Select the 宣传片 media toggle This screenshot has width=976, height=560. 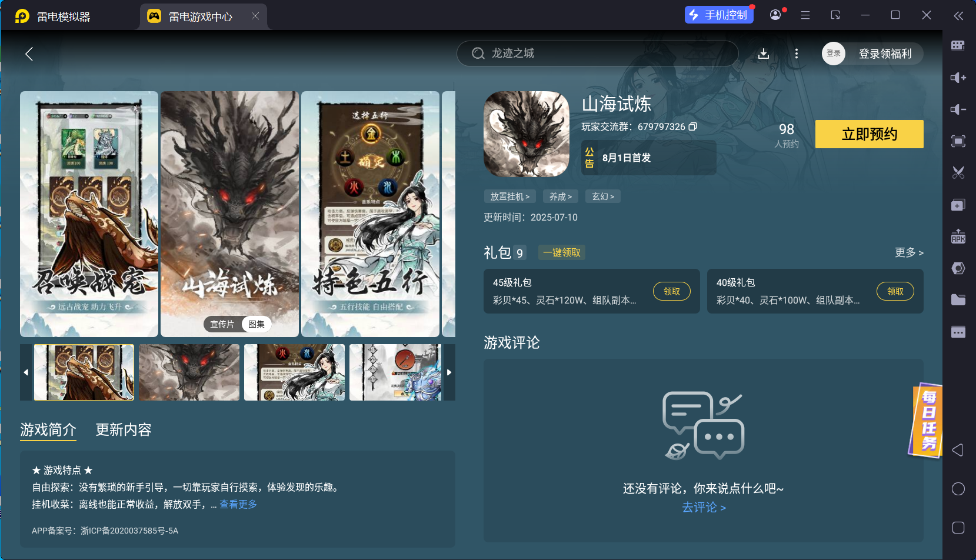point(222,324)
